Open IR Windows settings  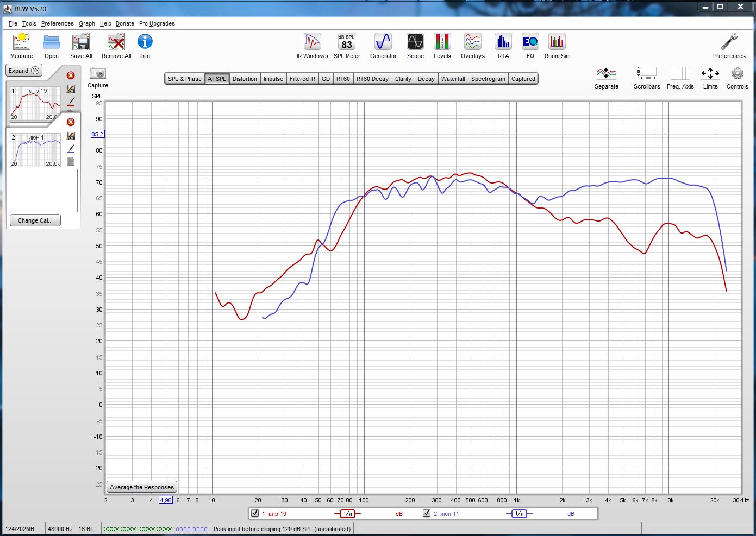click(x=312, y=43)
